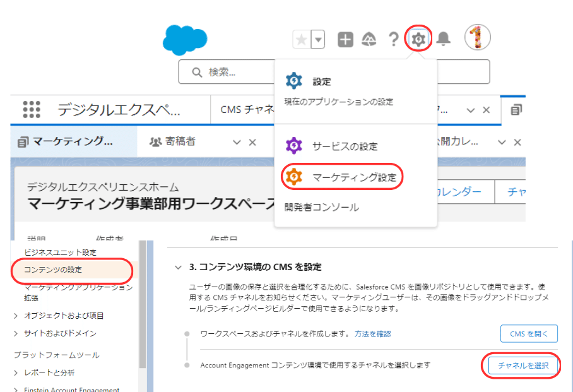Open the 公開カレ... subtab dropdown chevron
573x392 pixels.
click(x=502, y=142)
